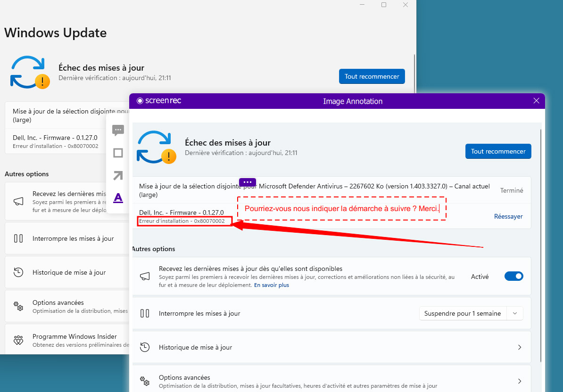Open Options avancées in the background Windows Update window

pos(58,306)
